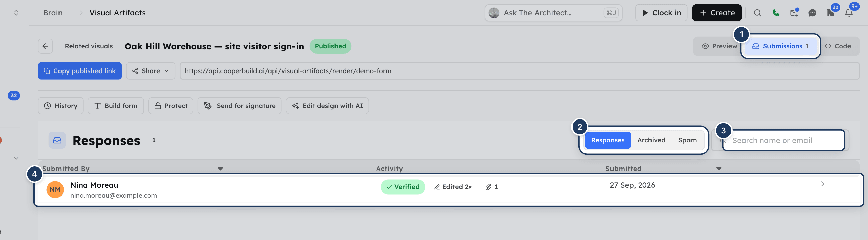Open the notifications bell icon

[849, 13]
